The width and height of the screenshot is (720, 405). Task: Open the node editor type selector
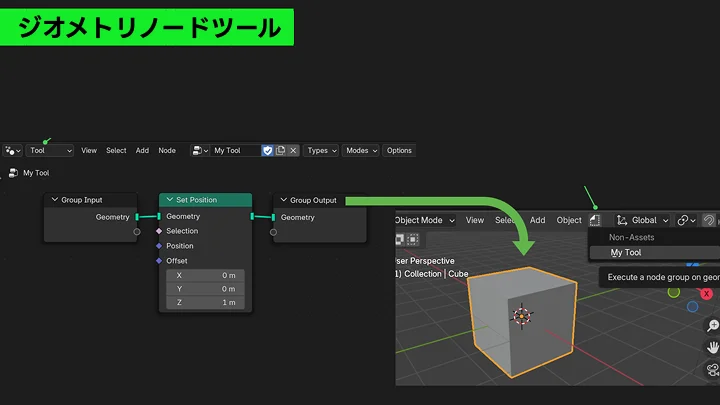pos(13,151)
